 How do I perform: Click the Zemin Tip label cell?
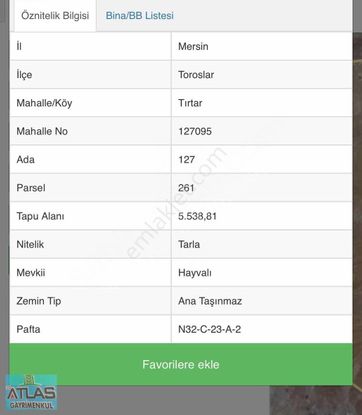91,301
